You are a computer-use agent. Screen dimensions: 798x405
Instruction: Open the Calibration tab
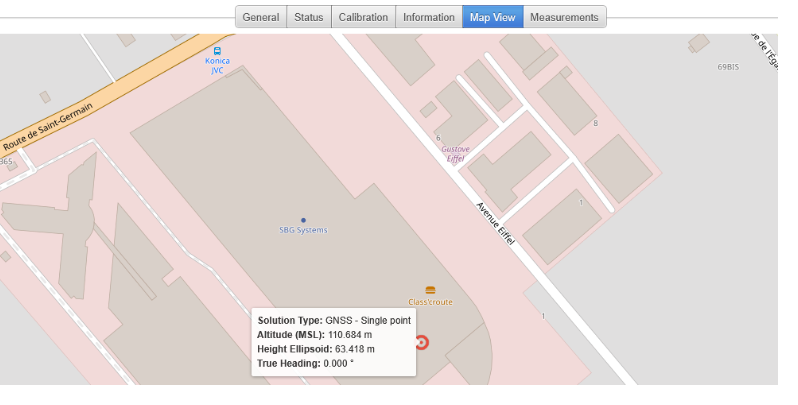(363, 17)
